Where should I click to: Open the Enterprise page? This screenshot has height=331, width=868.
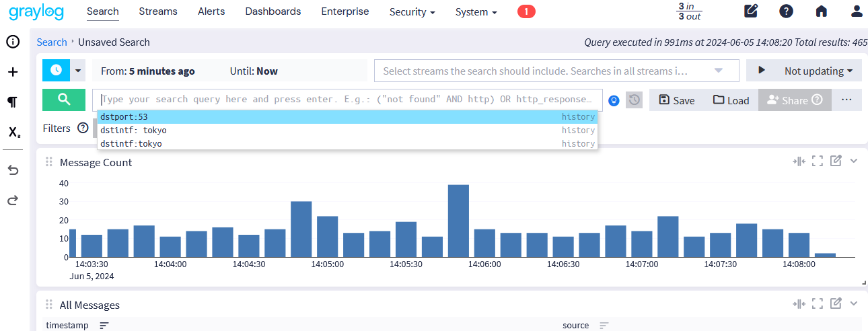345,11
